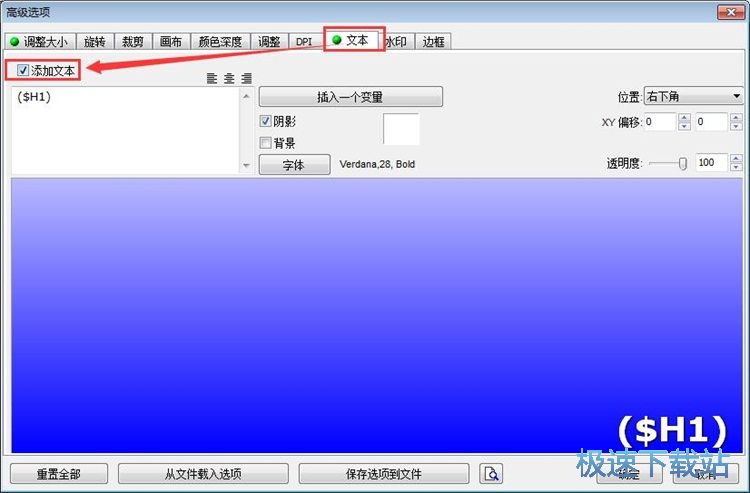Select center text alignment icon
Screen dimensions: 750x493
229,78
